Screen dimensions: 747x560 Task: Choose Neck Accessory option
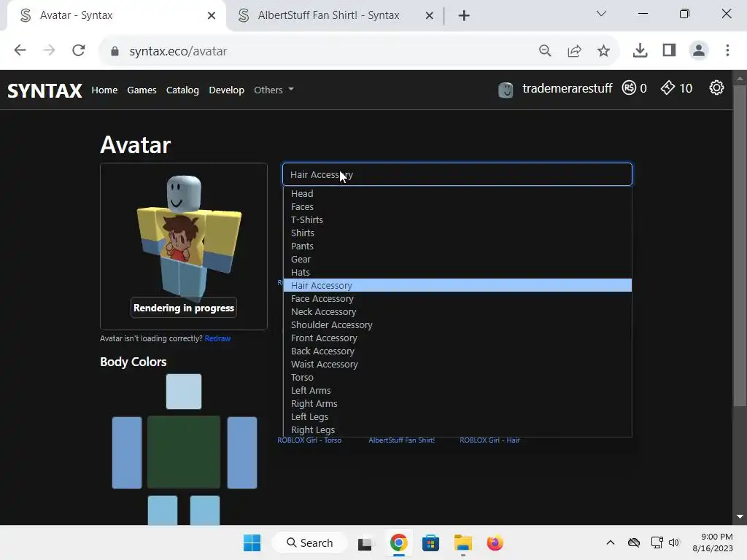(x=457, y=312)
